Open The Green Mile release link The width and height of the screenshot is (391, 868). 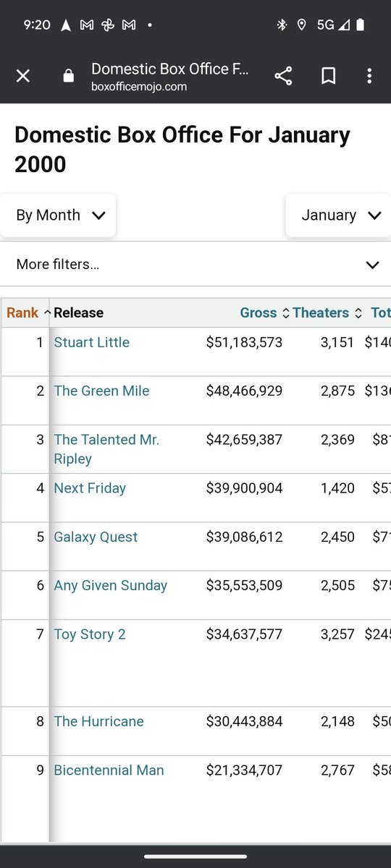pyautogui.click(x=101, y=391)
